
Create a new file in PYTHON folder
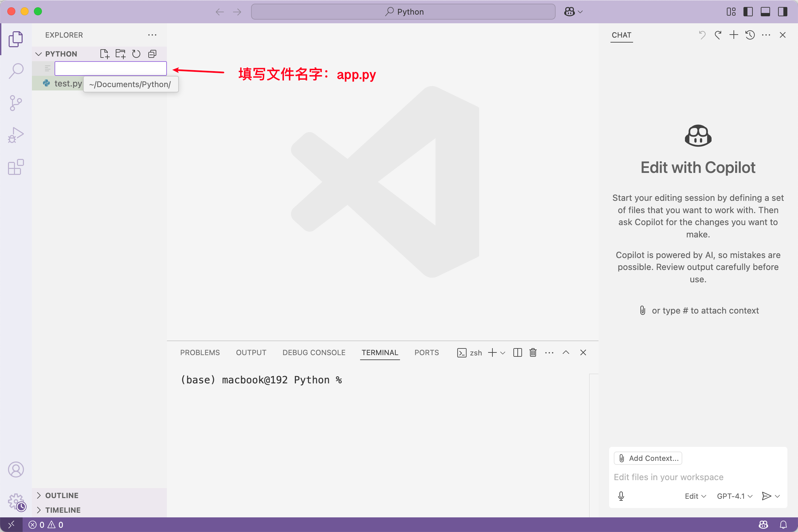(104, 54)
